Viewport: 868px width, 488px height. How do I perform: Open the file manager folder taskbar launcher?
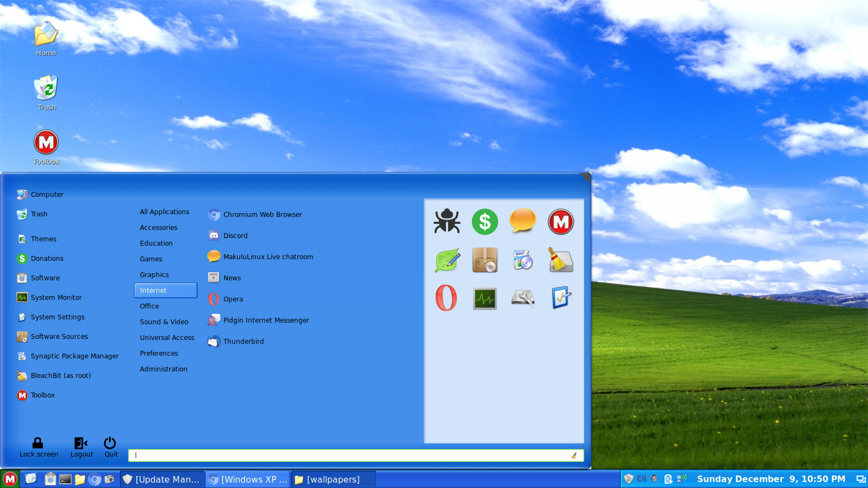click(80, 479)
